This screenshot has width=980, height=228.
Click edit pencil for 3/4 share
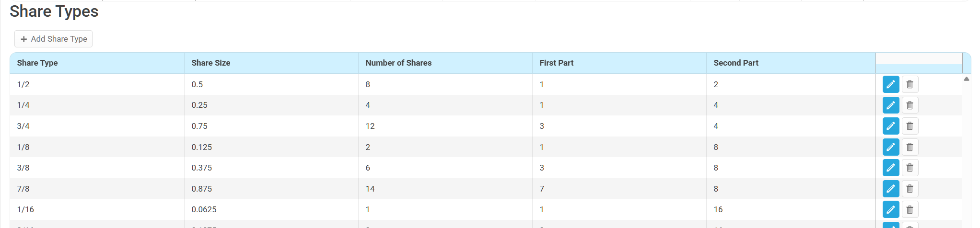(890, 126)
